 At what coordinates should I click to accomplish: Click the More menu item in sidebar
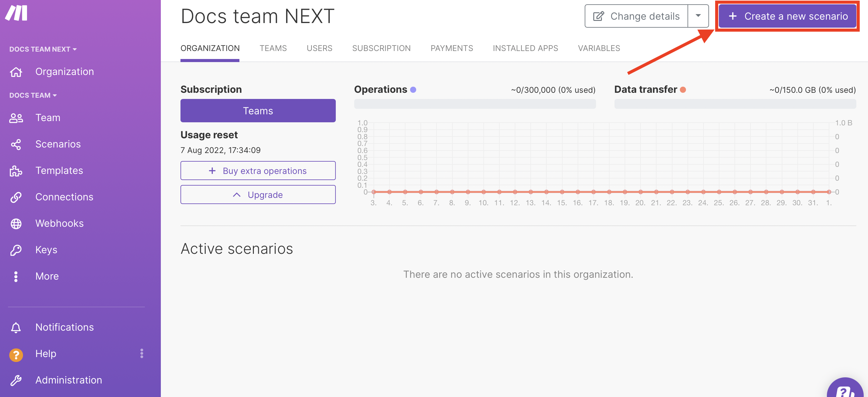tap(47, 276)
